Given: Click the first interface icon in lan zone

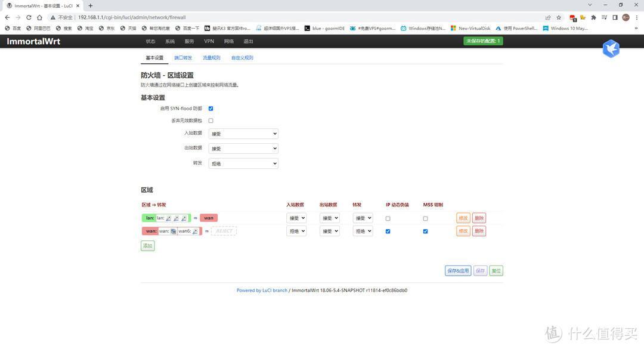Looking at the screenshot, I should [x=168, y=218].
